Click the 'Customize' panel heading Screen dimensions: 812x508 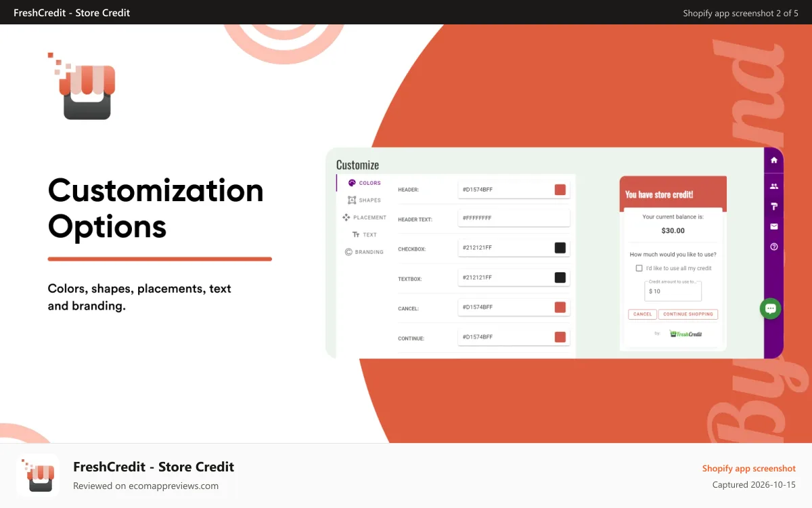pyautogui.click(x=357, y=165)
